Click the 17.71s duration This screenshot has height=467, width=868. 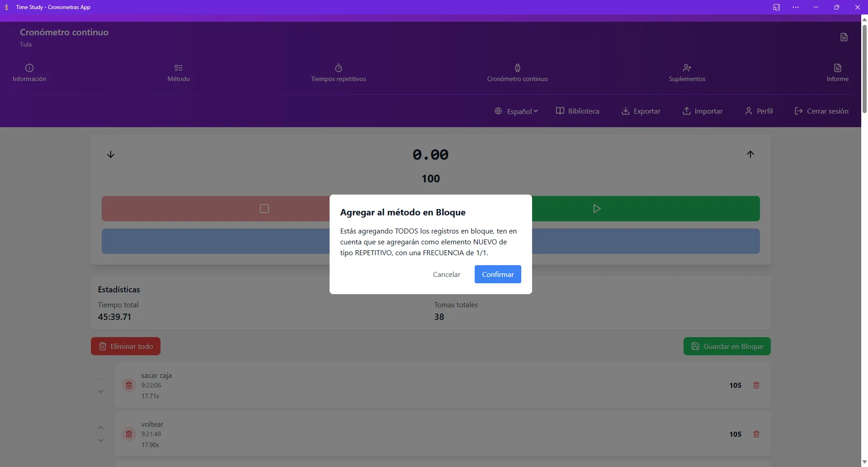point(150,396)
